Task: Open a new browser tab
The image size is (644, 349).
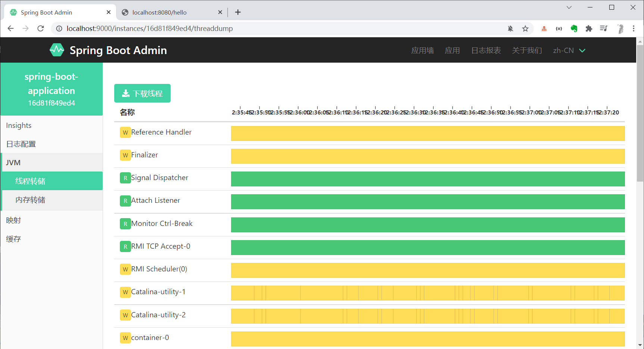Action: point(238,12)
